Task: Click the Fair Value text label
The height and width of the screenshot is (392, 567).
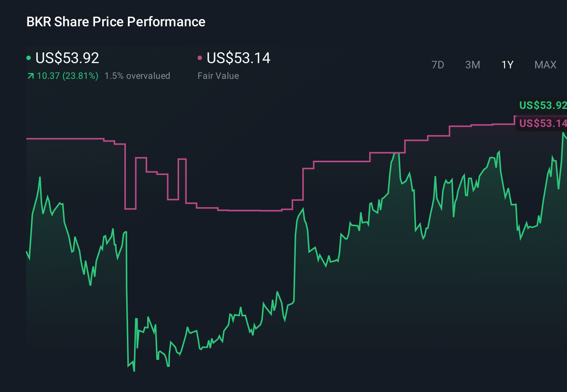Action: (x=218, y=76)
